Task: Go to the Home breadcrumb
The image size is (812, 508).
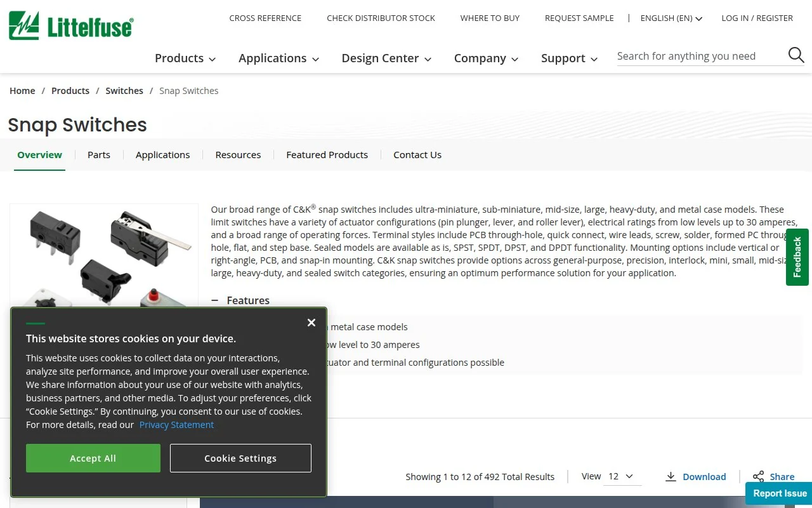Action: tap(22, 91)
